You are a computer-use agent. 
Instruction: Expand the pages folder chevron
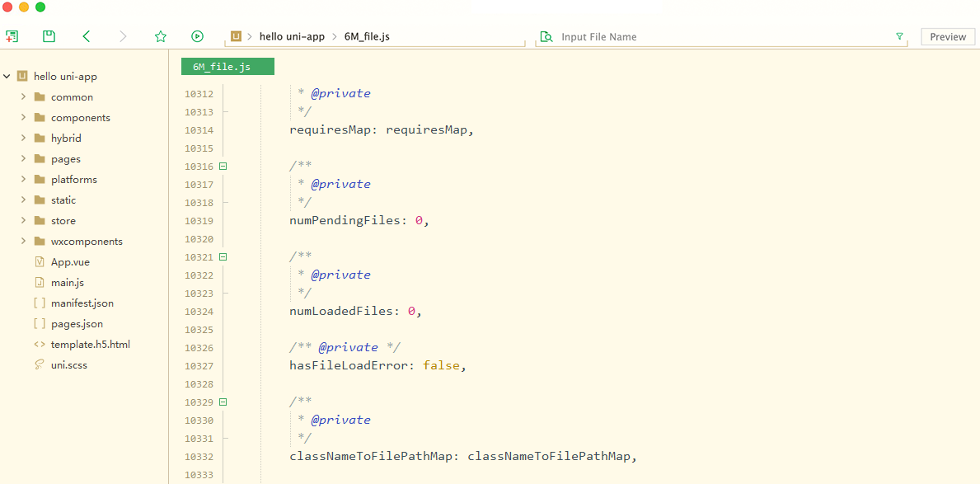click(x=23, y=159)
